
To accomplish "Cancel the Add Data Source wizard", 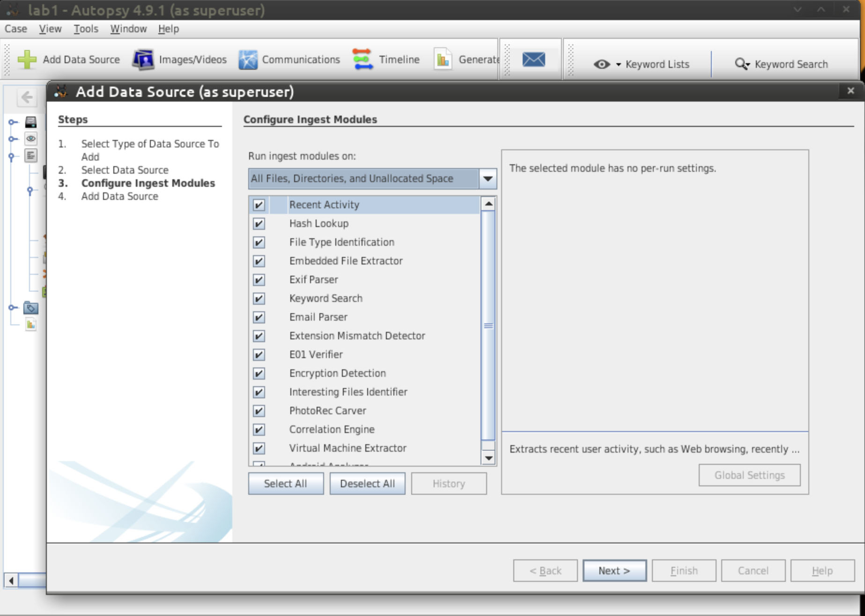I will (753, 571).
